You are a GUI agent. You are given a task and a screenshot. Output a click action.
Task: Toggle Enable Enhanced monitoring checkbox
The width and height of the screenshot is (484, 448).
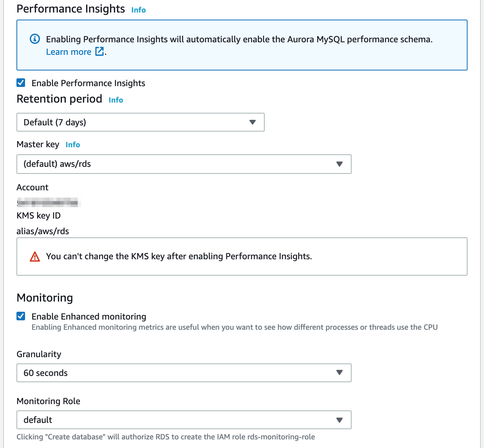coord(21,316)
